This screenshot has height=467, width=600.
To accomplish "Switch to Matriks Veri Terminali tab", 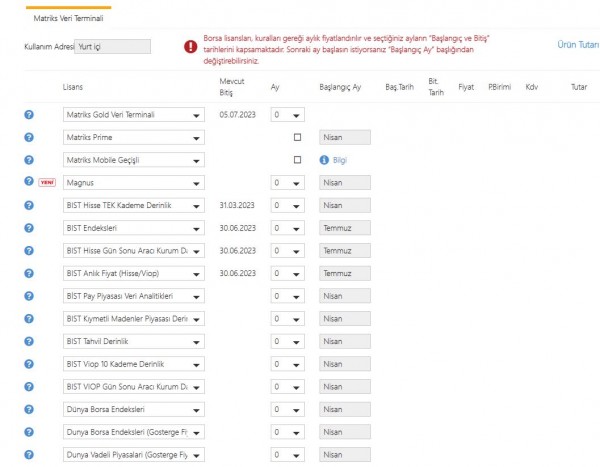I will coord(68,18).
